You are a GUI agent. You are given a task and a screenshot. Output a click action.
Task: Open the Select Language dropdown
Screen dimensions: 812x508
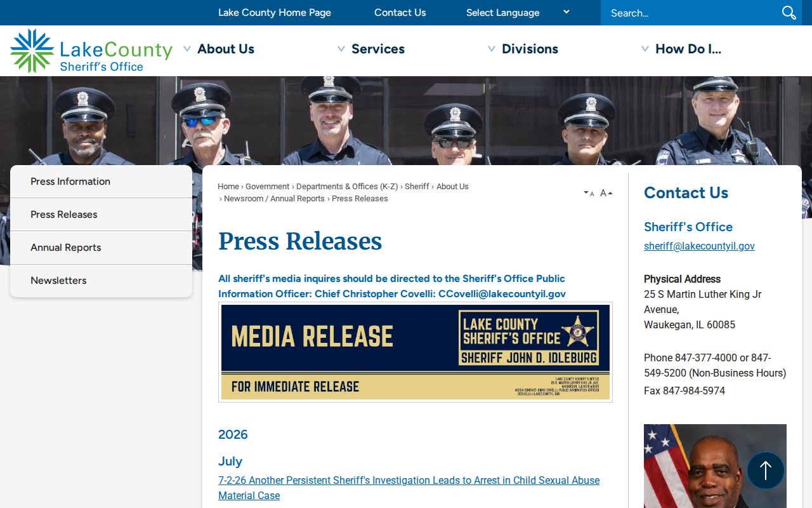[x=518, y=13]
